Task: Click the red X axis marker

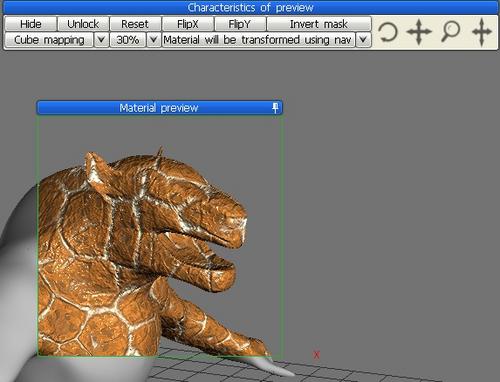Action: coord(316,355)
